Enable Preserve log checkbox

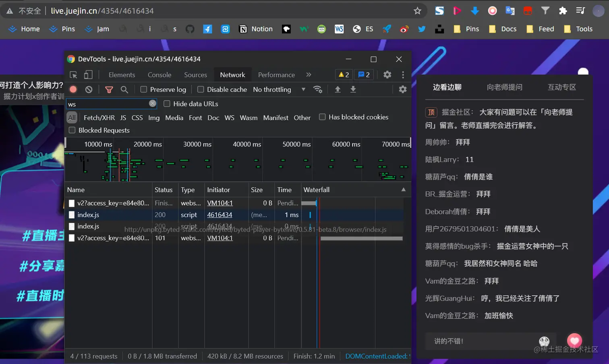tap(143, 89)
